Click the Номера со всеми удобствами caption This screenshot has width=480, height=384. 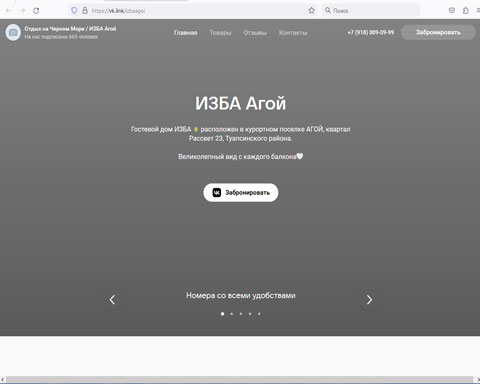click(x=241, y=295)
